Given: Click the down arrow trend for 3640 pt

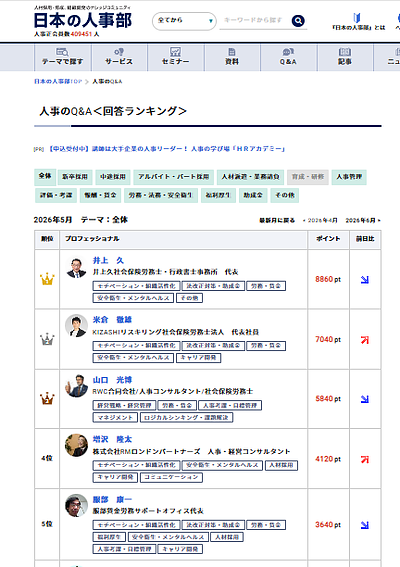Looking at the screenshot, I should pyautogui.click(x=365, y=525).
